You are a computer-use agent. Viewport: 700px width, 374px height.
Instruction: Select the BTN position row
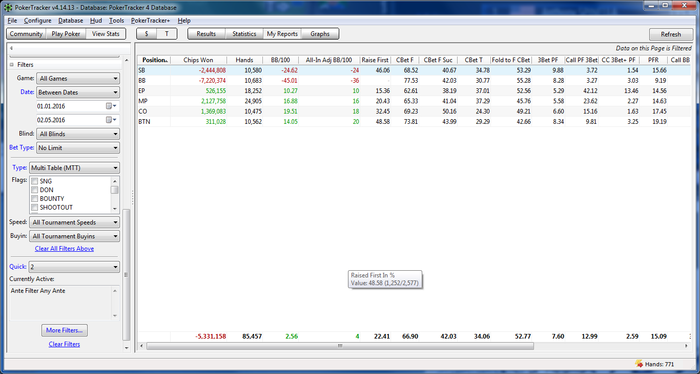point(414,121)
